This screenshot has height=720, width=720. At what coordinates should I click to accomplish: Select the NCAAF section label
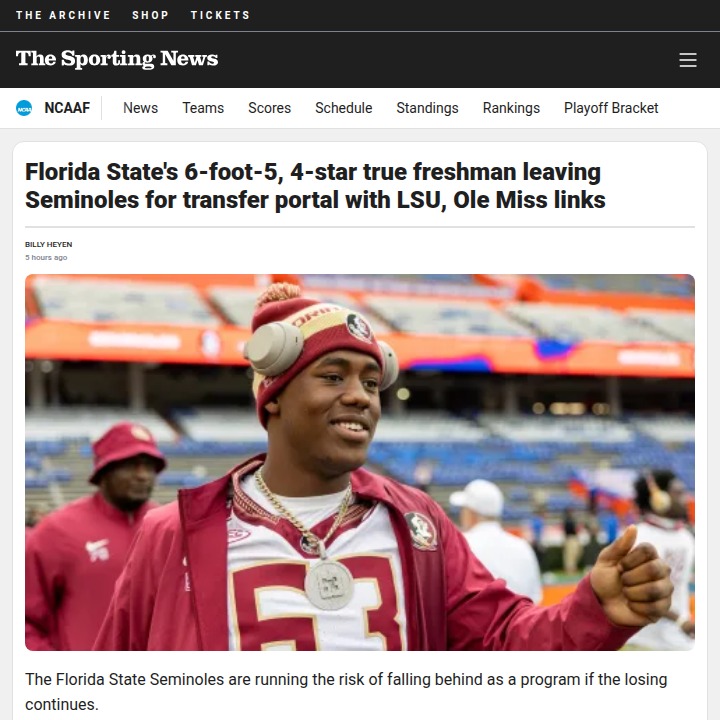pyautogui.click(x=67, y=108)
